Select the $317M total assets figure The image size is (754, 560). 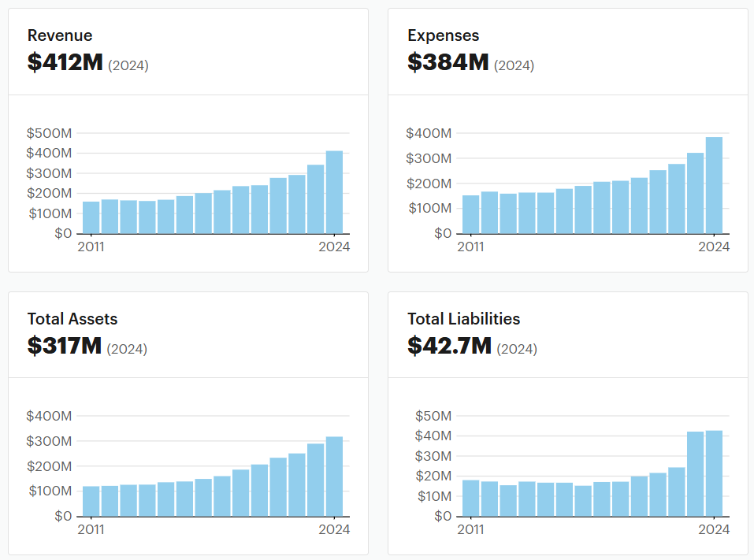[65, 346]
